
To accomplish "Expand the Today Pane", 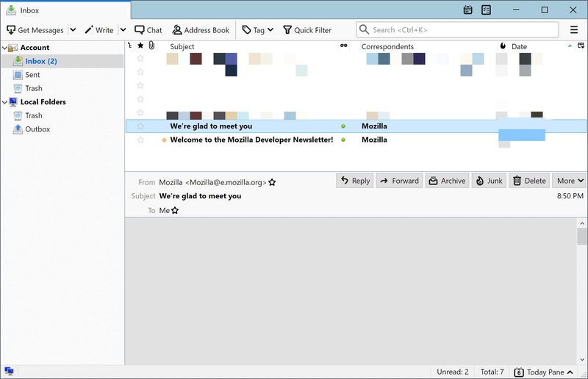I will (x=543, y=372).
